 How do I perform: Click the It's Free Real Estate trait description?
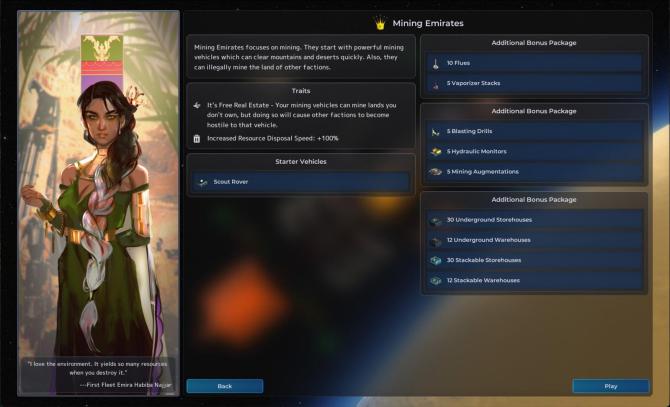302,115
